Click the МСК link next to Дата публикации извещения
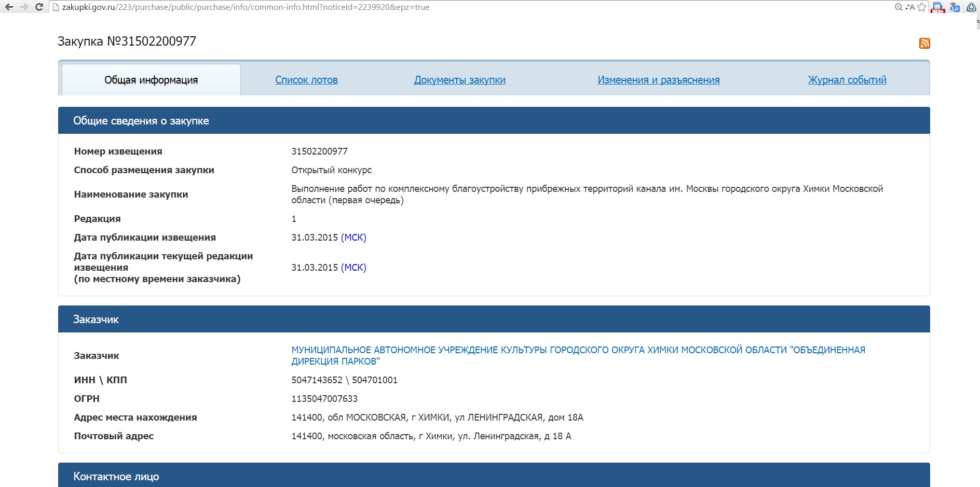 click(353, 238)
